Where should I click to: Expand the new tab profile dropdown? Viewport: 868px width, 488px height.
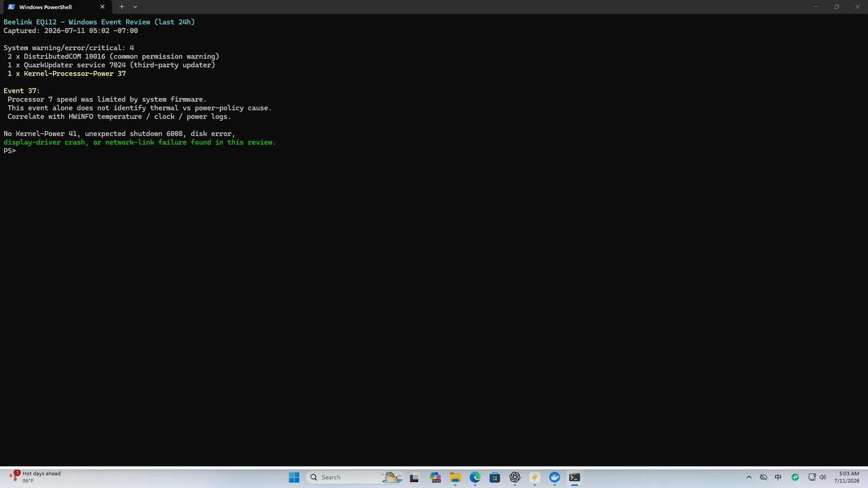135,7
